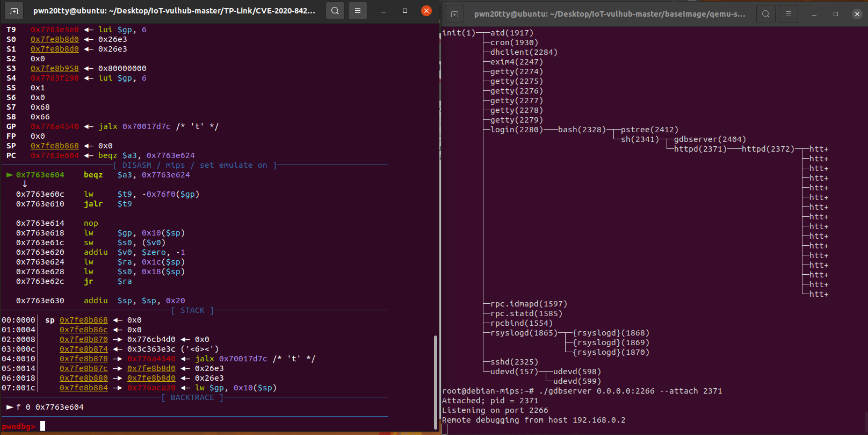
Task: Click stack address 0x7fe8b86c
Action: click(84, 330)
